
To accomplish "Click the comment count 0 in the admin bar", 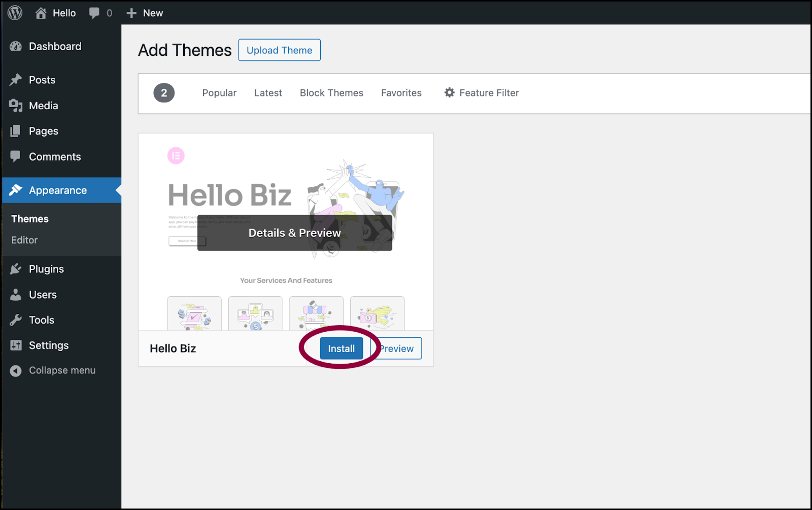I will (x=109, y=13).
